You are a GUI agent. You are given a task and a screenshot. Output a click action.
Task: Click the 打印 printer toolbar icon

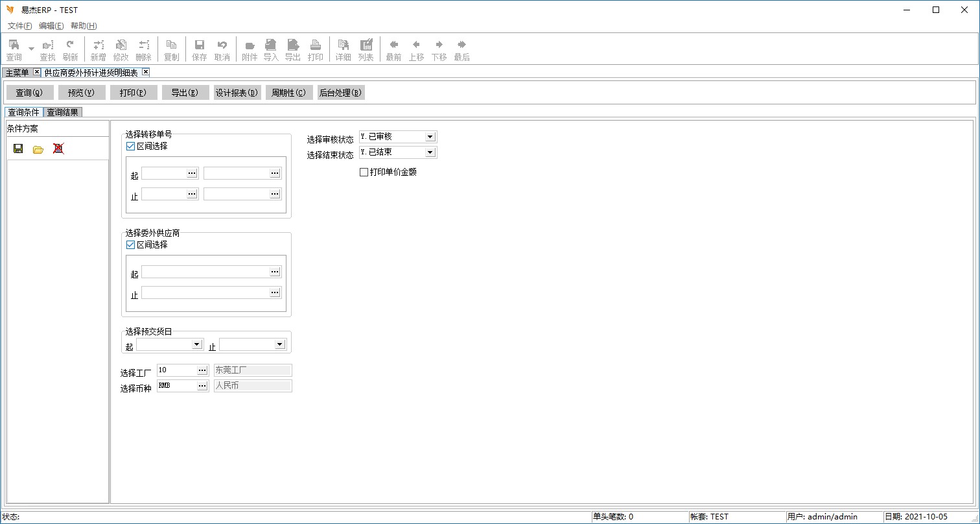pos(316,49)
